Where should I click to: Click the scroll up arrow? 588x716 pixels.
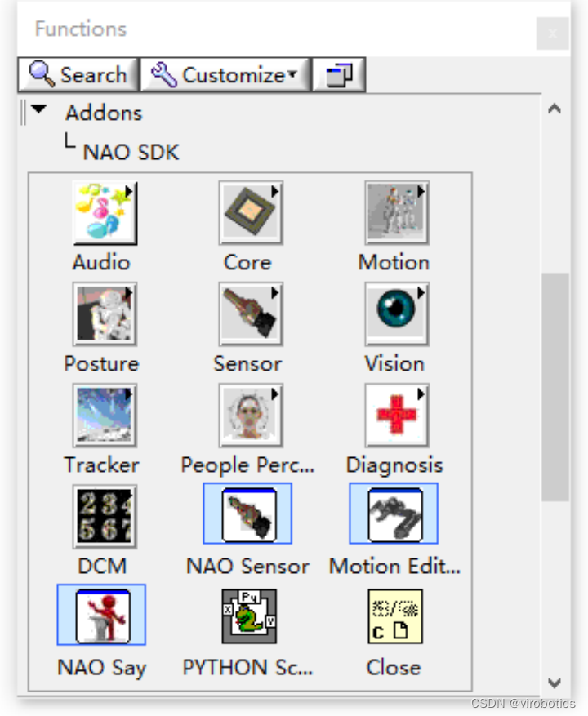coord(555,109)
